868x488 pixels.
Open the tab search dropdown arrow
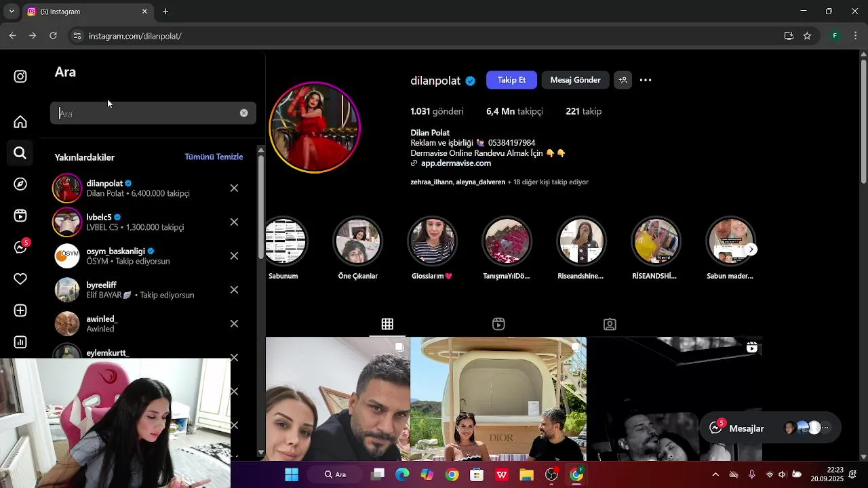coord(12,12)
